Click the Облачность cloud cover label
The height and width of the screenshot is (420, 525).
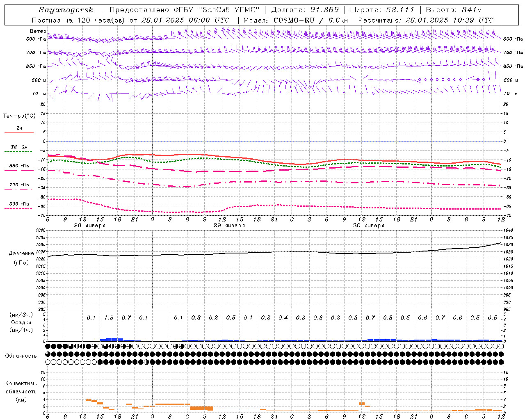pos(21,356)
